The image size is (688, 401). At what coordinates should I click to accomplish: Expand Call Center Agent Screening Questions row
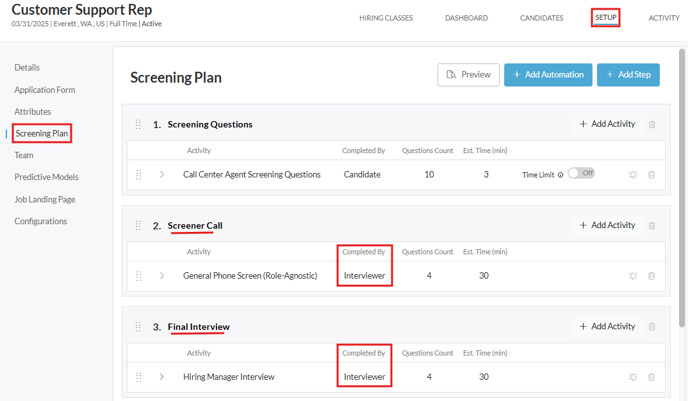pyautogui.click(x=162, y=175)
